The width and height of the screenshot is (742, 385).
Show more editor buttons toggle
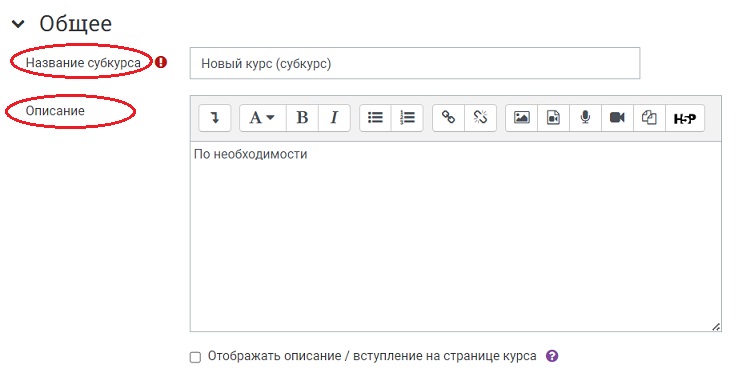click(215, 117)
